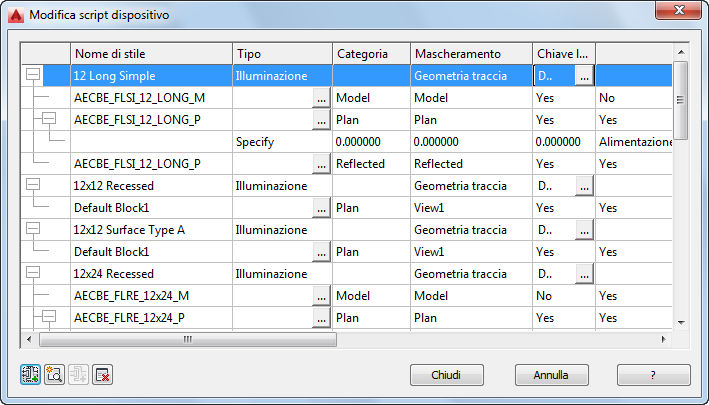709x405 pixels.
Task: Collapse the 12x12 Surface Type A node
Action: point(33,230)
